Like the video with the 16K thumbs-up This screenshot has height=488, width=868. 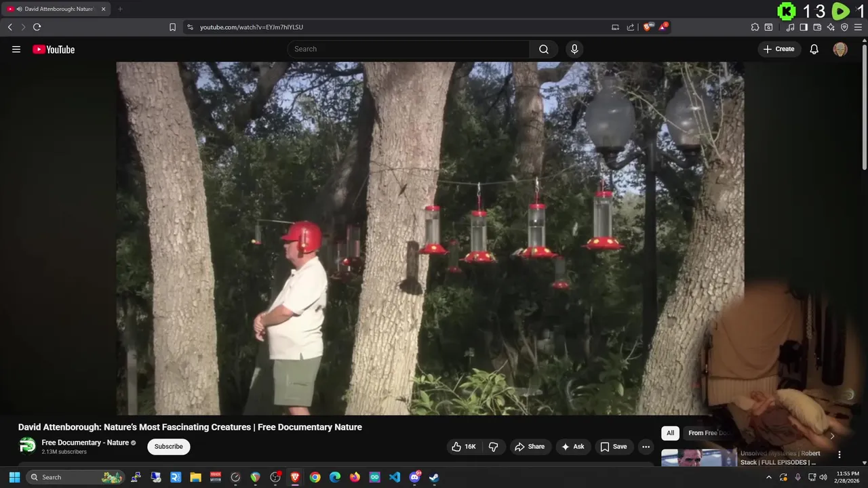point(464,447)
